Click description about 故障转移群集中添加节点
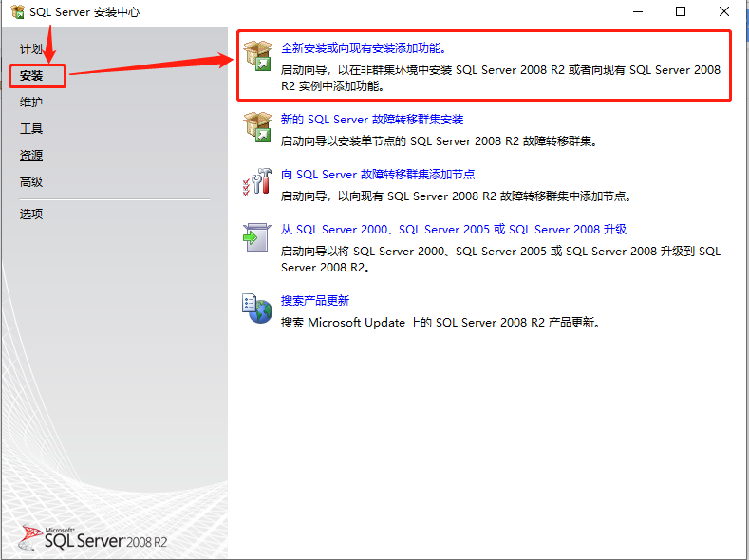The width and height of the screenshot is (749, 560). pyautogui.click(x=457, y=196)
